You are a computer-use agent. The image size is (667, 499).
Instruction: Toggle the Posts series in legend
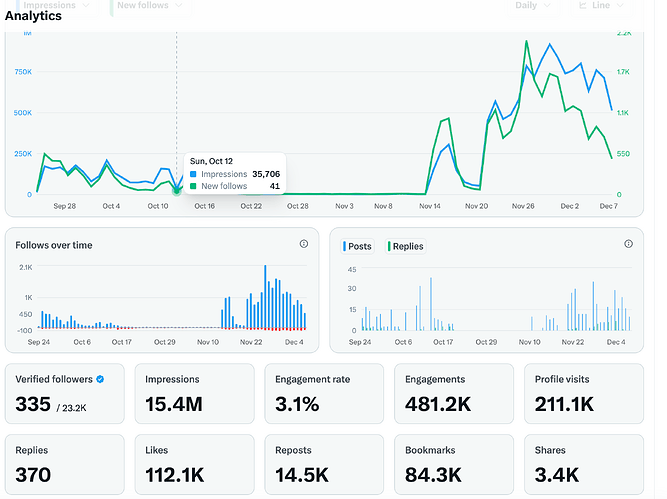(360, 246)
